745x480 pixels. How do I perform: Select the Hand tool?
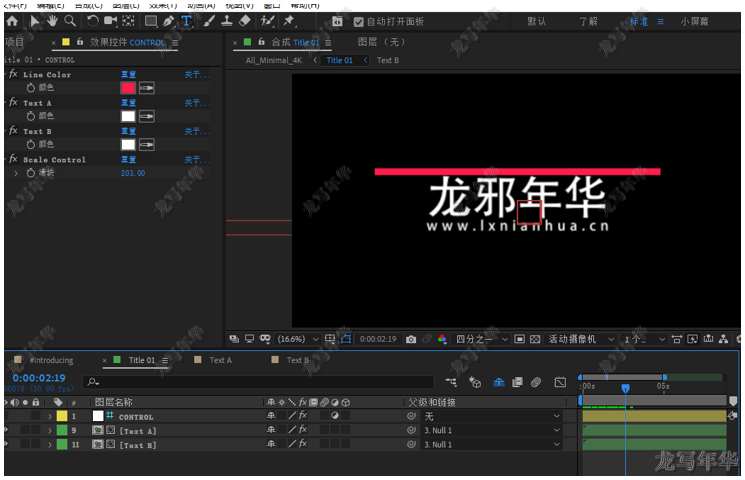click(52, 21)
